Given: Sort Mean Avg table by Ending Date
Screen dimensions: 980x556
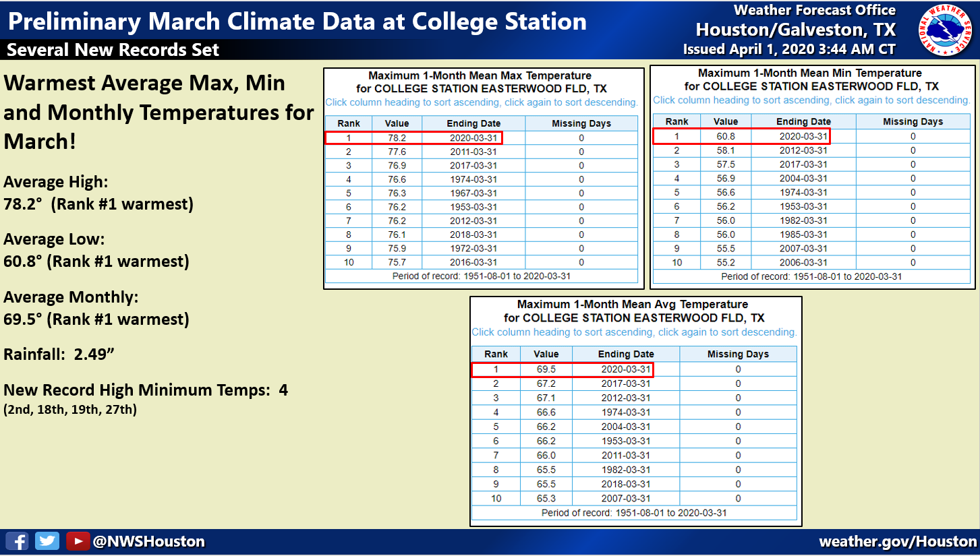Looking at the screenshot, I should [x=626, y=354].
